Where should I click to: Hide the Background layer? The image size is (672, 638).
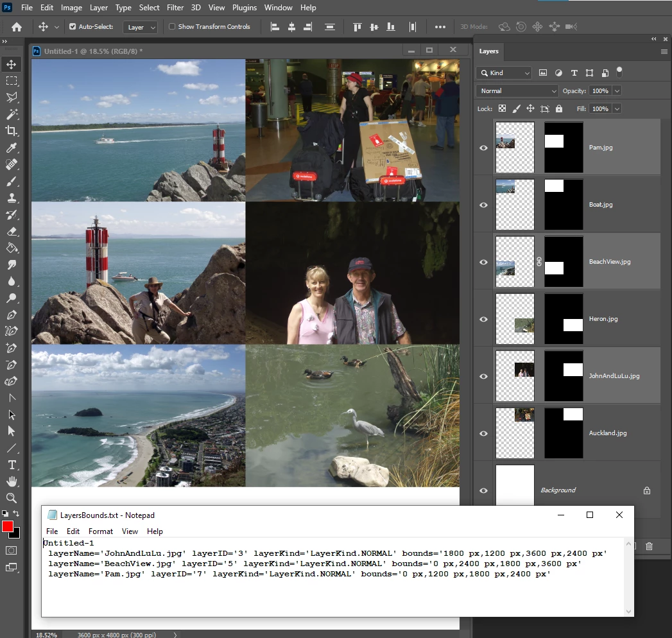483,490
